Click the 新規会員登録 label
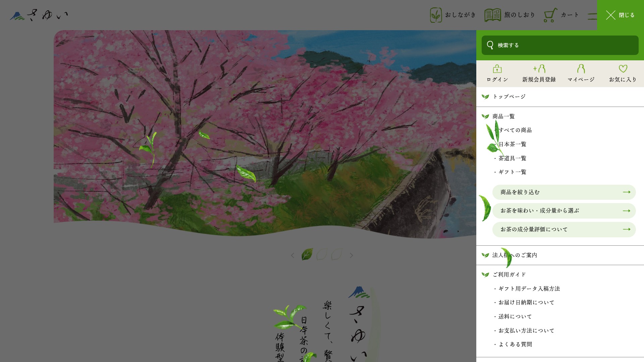The width and height of the screenshot is (644, 362). [539, 79]
